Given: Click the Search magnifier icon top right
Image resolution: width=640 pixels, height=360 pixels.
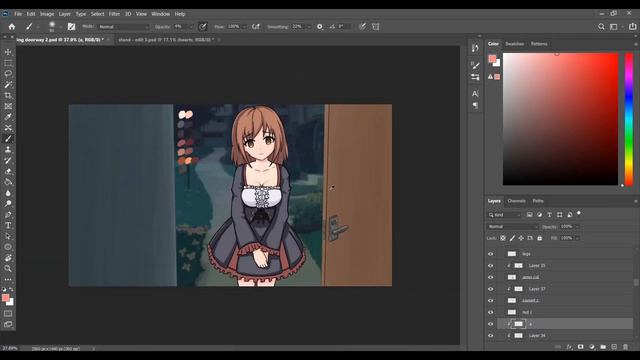Looking at the screenshot, I should coord(601,27).
